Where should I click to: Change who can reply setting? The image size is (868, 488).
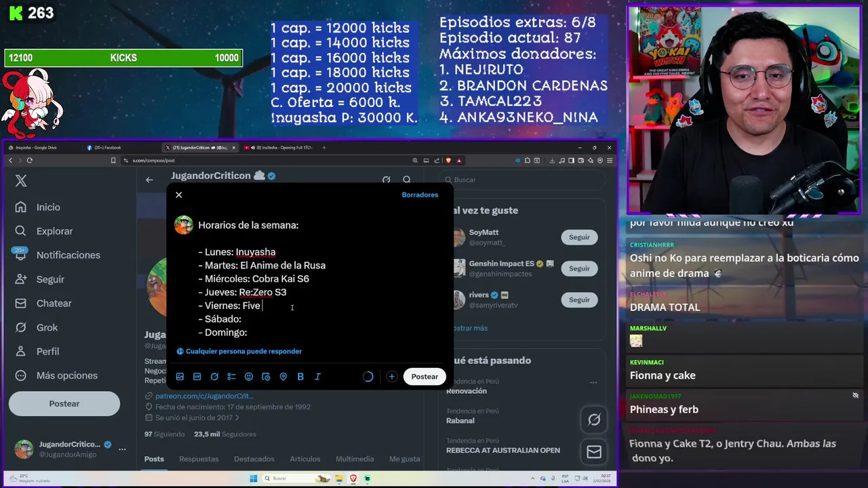pos(239,351)
